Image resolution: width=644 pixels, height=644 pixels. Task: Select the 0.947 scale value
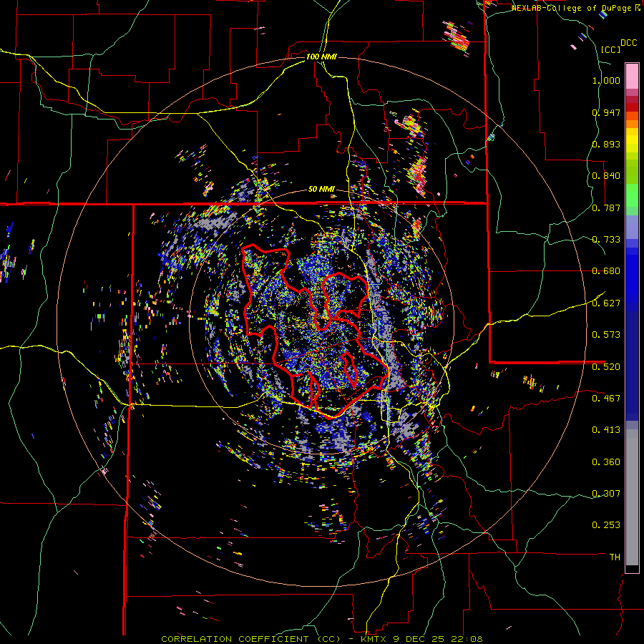click(x=606, y=112)
